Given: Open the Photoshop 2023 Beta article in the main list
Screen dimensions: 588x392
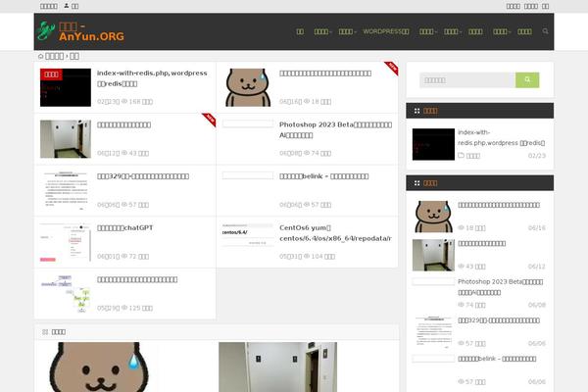Looking at the screenshot, I should pyautogui.click(x=335, y=129).
